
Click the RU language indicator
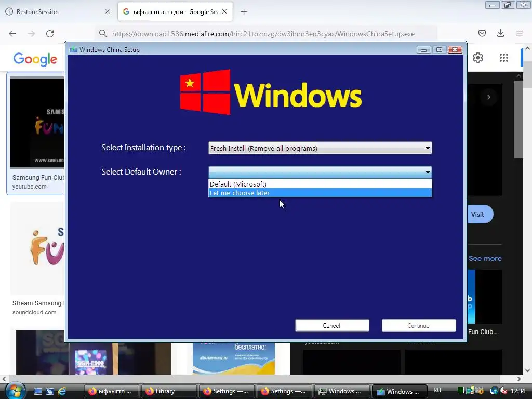tap(437, 390)
